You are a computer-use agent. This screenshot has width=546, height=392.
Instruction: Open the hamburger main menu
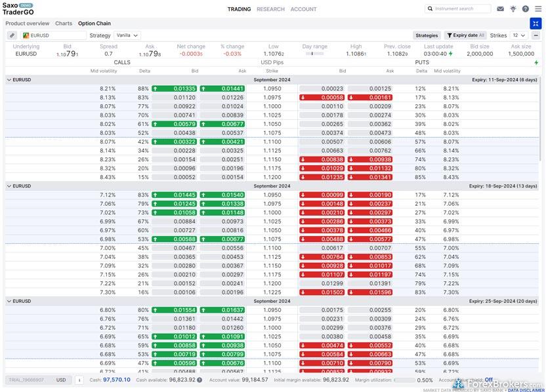click(537, 9)
